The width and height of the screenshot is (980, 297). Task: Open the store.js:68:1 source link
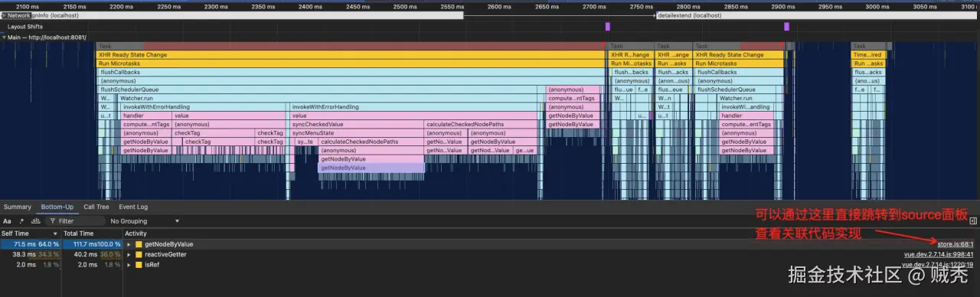click(x=955, y=244)
